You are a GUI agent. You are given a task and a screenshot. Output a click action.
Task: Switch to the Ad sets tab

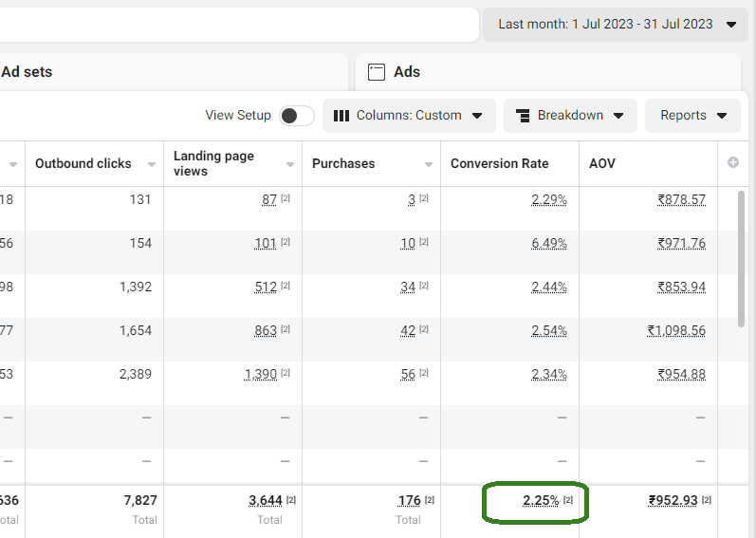coord(27,72)
